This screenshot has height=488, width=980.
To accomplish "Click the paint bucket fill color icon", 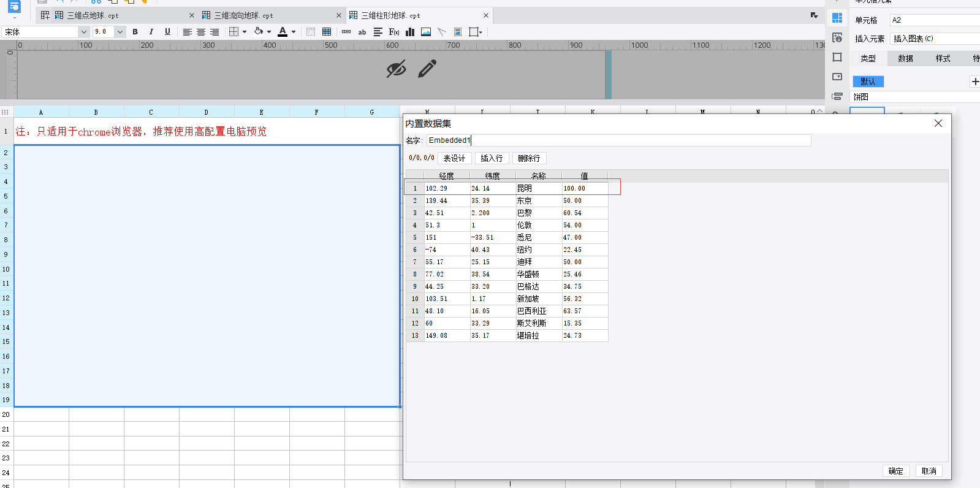I will [259, 32].
